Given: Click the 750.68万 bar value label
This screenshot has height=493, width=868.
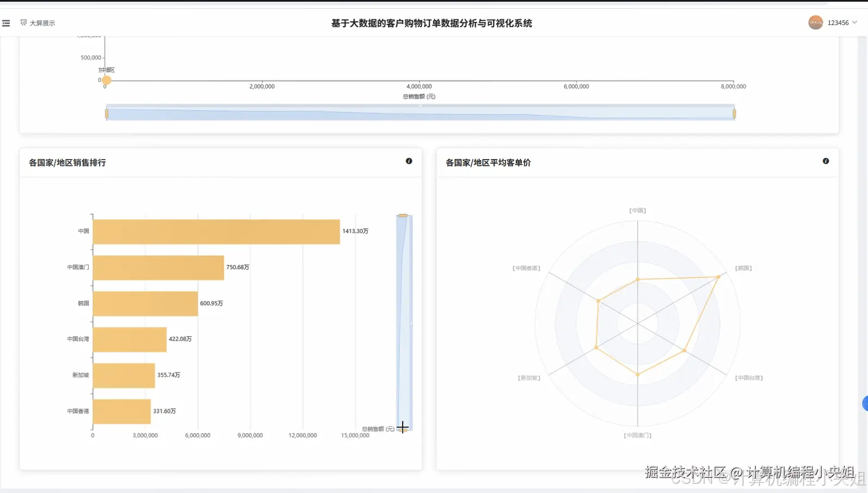Looking at the screenshot, I should [238, 267].
